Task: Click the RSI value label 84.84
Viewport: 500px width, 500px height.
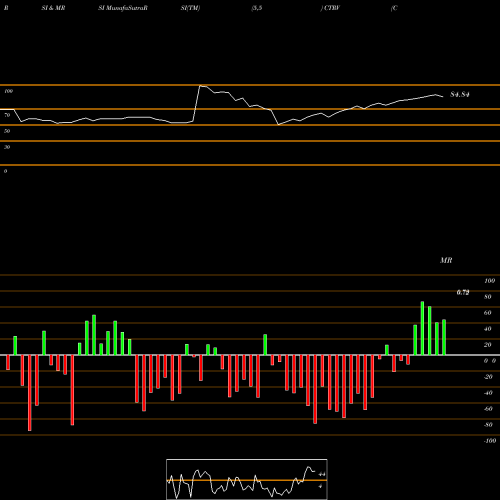Action: [x=460, y=95]
